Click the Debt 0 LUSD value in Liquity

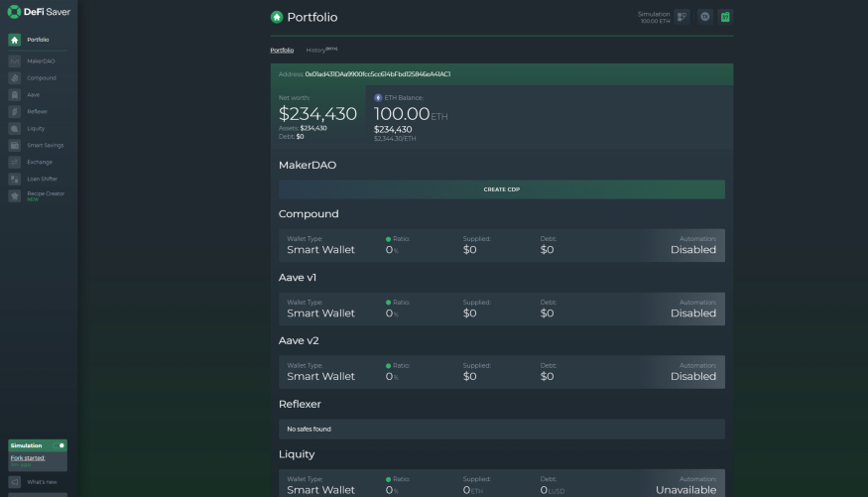[553, 490]
